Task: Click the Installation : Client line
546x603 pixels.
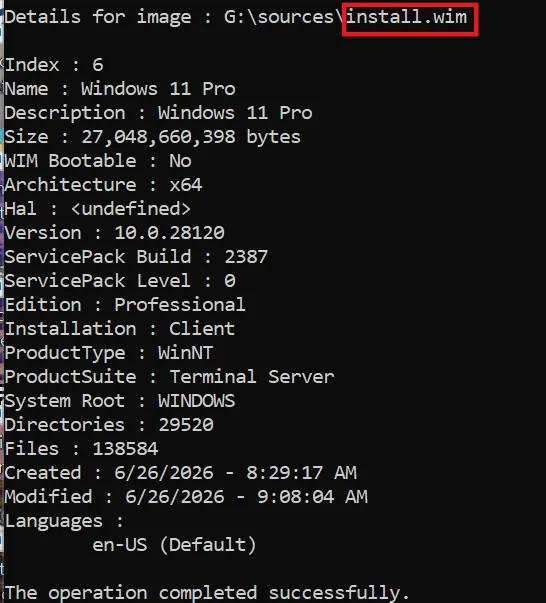Action: coord(120,329)
